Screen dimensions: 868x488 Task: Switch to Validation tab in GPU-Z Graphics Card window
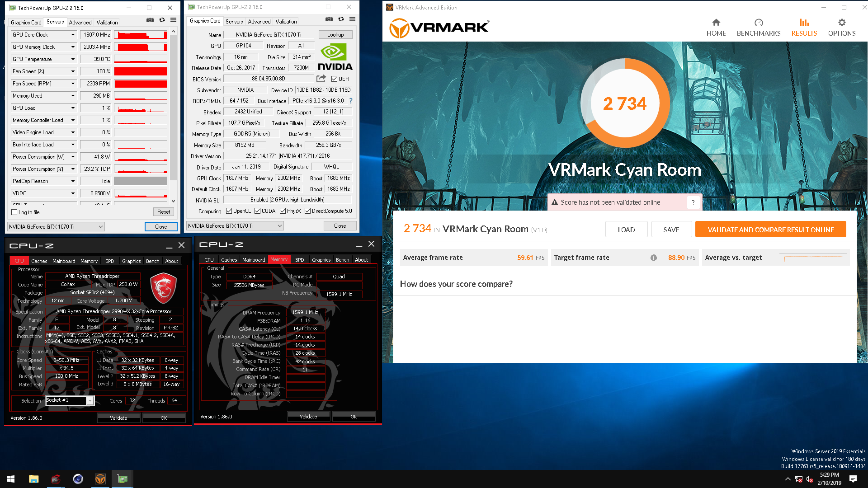tap(286, 21)
